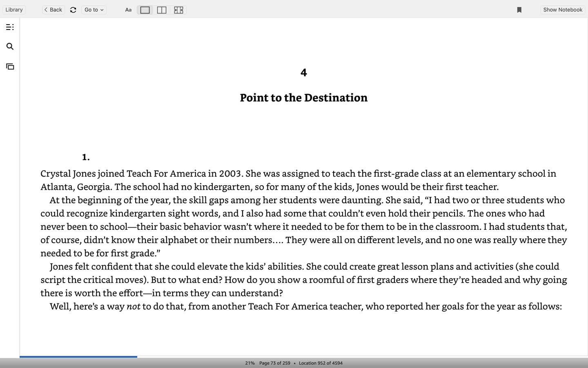The height and width of the screenshot is (368, 588).
Task: Switch to auto-fit column layout
Action: 178,10
